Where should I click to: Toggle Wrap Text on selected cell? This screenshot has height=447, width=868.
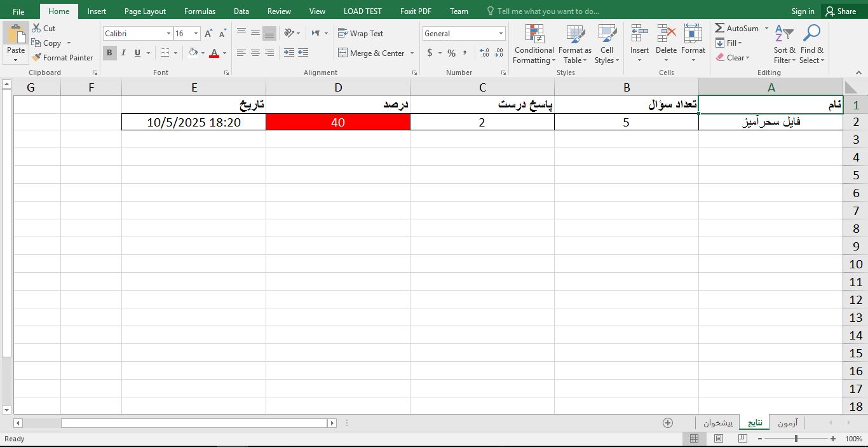coord(360,34)
